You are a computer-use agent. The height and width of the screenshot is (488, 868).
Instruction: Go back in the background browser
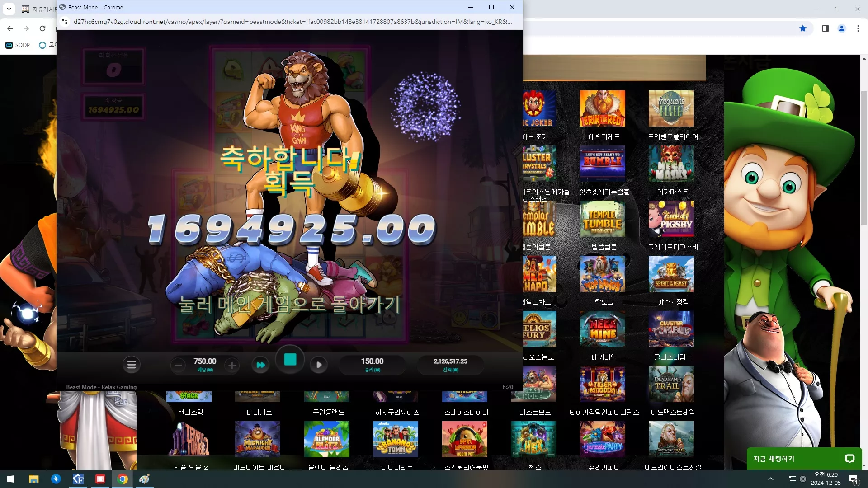[x=10, y=28]
